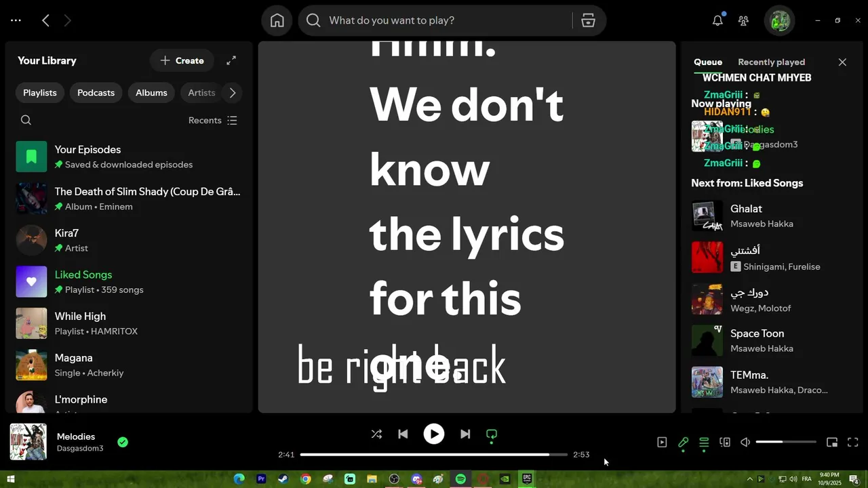
Task: Filter library by Playlists
Action: pyautogui.click(x=40, y=92)
